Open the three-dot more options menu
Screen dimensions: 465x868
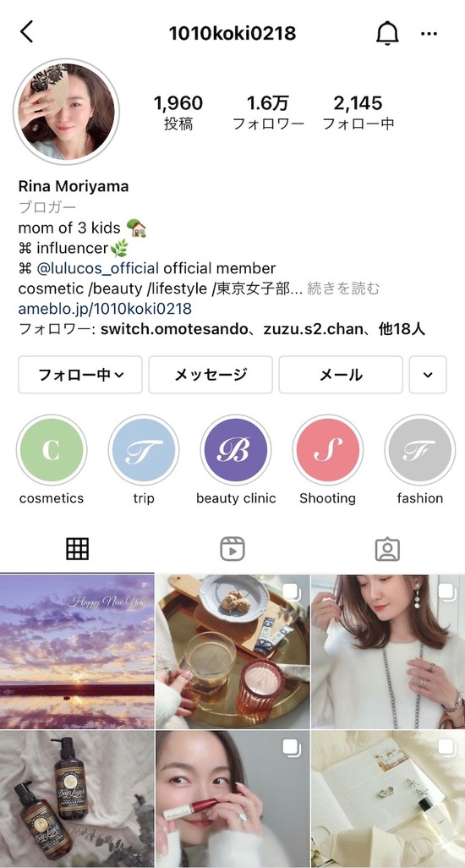pyautogui.click(x=429, y=34)
